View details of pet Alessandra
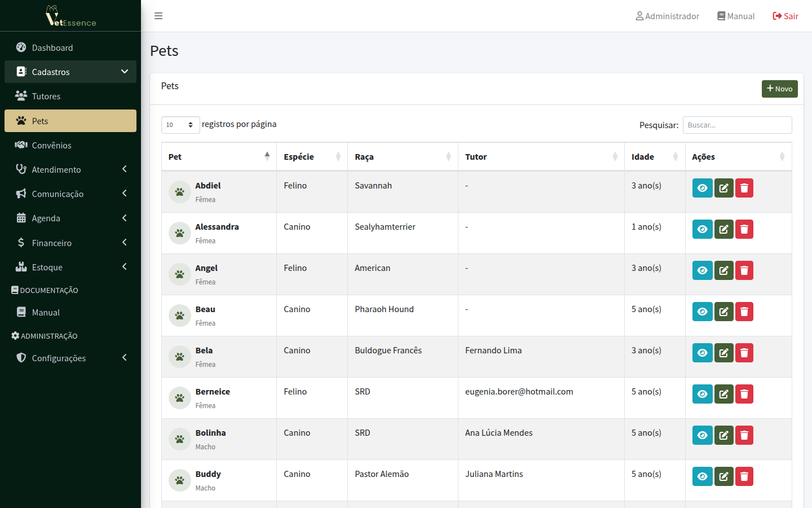The width and height of the screenshot is (812, 508). click(x=703, y=229)
